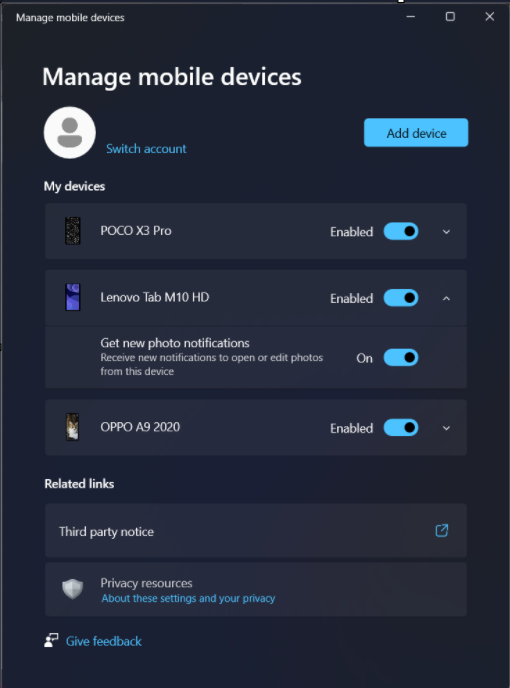Click the OPPO A9 2020 device icon
This screenshot has height=688, width=510.
pyautogui.click(x=73, y=427)
